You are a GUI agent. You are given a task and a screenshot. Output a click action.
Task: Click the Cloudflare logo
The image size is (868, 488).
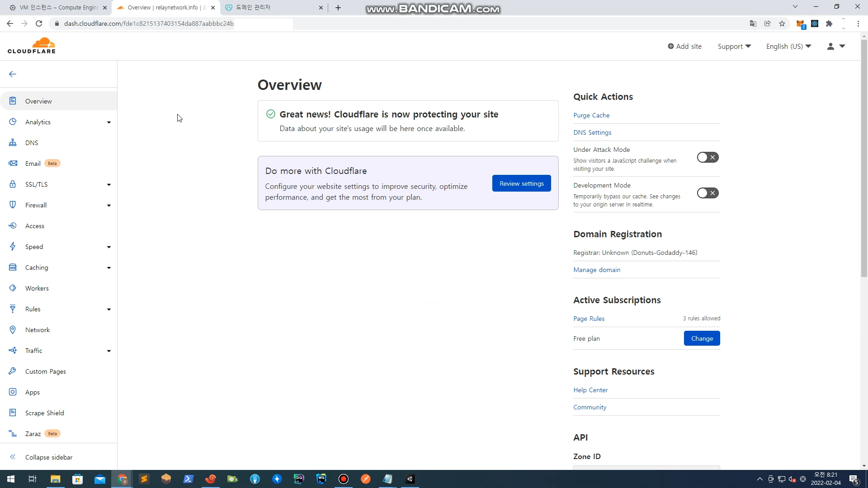click(x=32, y=46)
